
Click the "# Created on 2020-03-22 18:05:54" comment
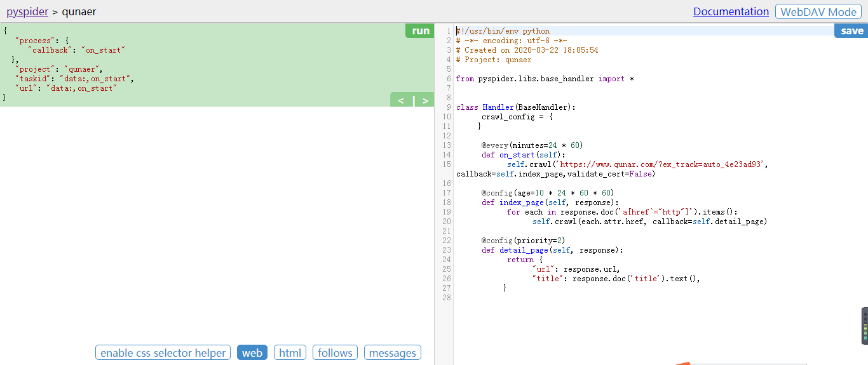(527, 50)
